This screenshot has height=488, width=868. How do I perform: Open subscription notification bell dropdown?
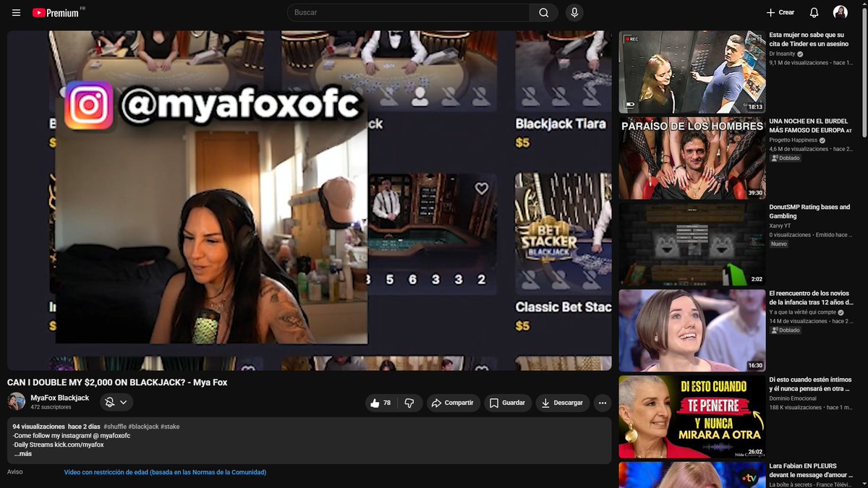pos(116,402)
